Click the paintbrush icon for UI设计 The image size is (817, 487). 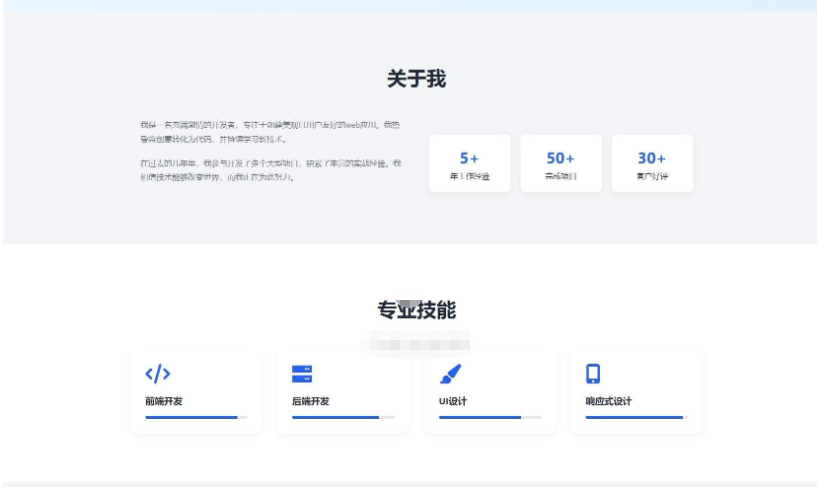[450, 373]
